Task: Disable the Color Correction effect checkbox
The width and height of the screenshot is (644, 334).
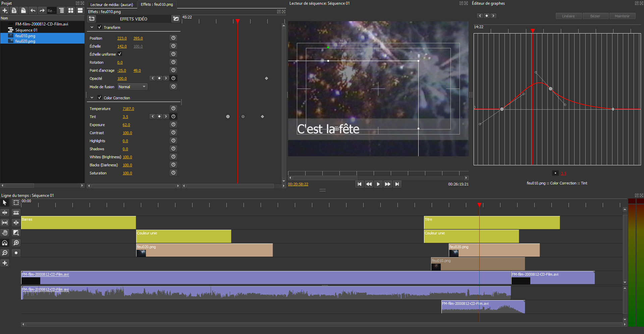Action: [x=100, y=97]
